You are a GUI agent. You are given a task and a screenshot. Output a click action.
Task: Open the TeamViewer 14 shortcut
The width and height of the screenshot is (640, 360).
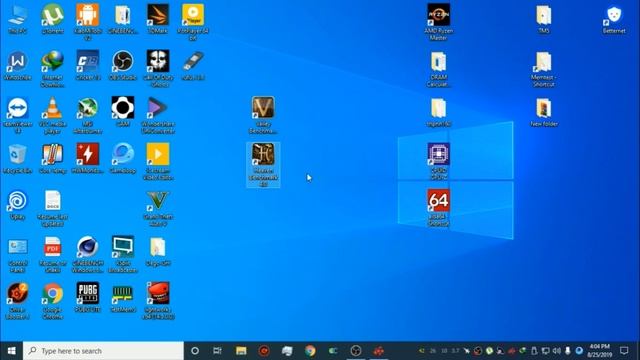17,116
